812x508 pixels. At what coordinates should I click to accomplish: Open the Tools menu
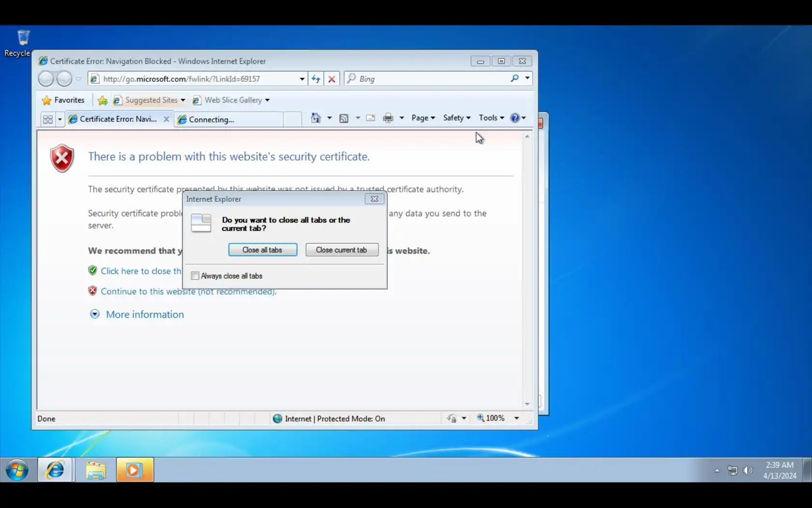pos(492,118)
